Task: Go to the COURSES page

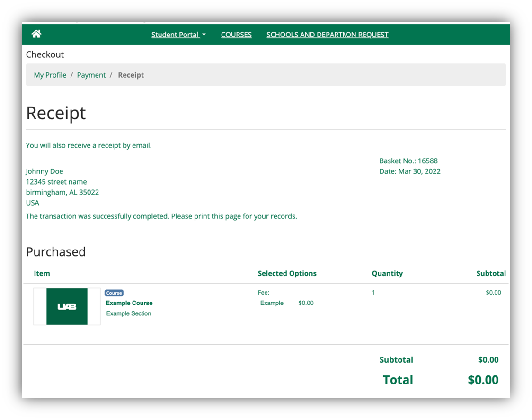Action: coord(236,35)
